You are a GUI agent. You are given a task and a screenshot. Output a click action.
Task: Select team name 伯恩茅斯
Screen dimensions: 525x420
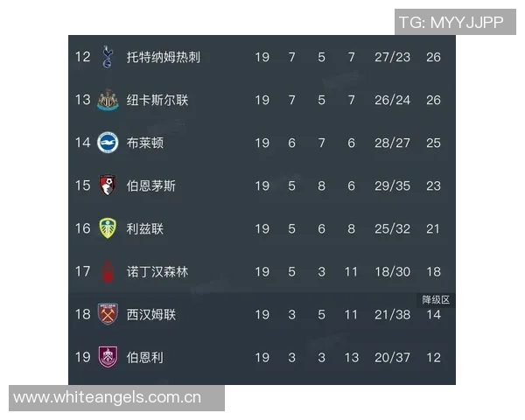tap(151, 185)
